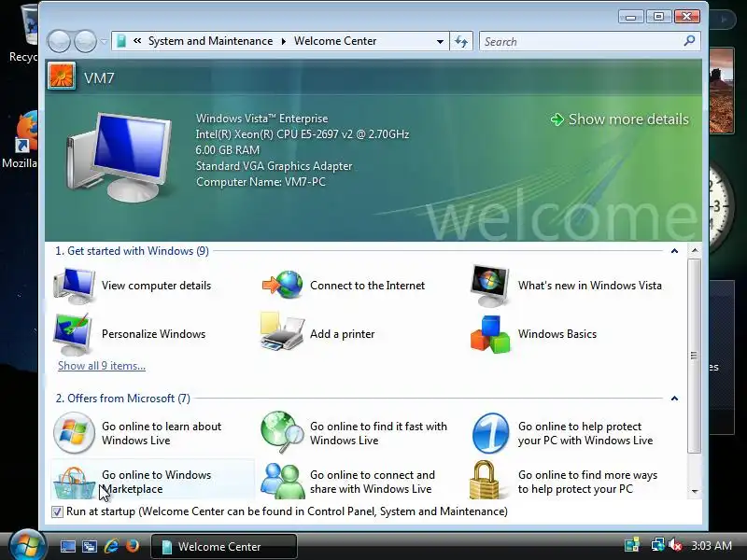Click Show more details link
The image size is (747, 560).
coord(620,119)
